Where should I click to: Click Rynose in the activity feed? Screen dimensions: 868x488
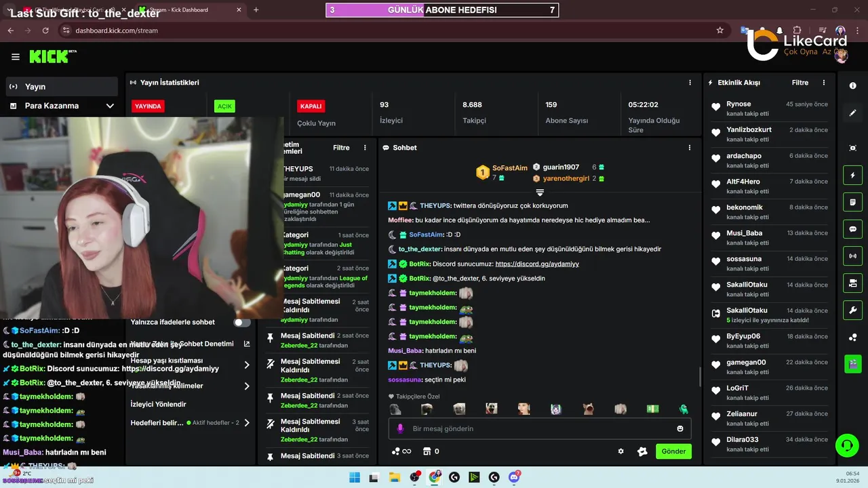pyautogui.click(x=738, y=104)
